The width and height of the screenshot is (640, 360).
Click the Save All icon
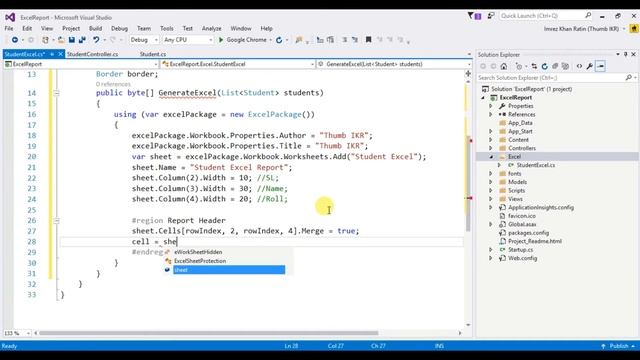pos(82,40)
